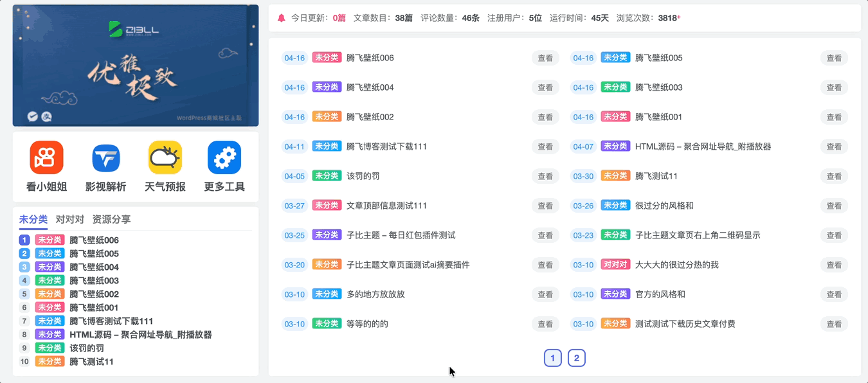Image resolution: width=868 pixels, height=383 pixels.
Task: Open article 子比主题 – 每日红包插件测试
Action: (x=401, y=235)
